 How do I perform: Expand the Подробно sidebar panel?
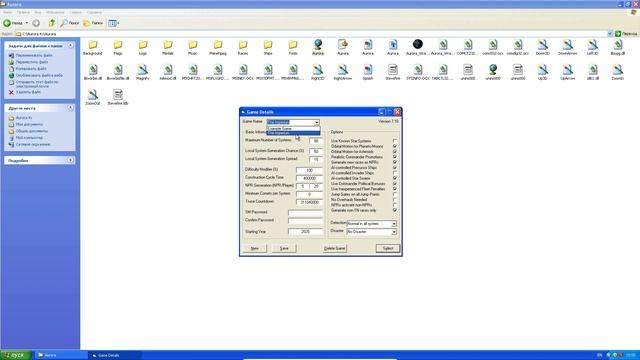click(71, 160)
